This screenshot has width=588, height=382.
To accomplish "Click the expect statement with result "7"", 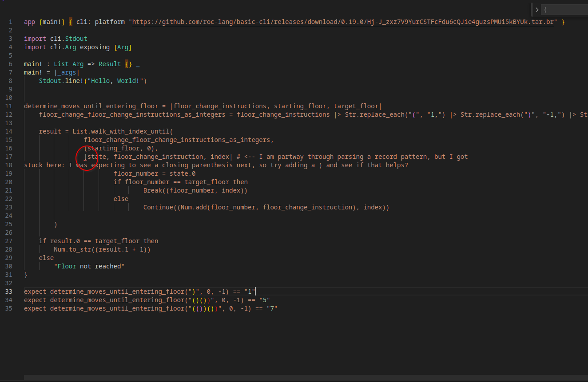I will click(151, 308).
